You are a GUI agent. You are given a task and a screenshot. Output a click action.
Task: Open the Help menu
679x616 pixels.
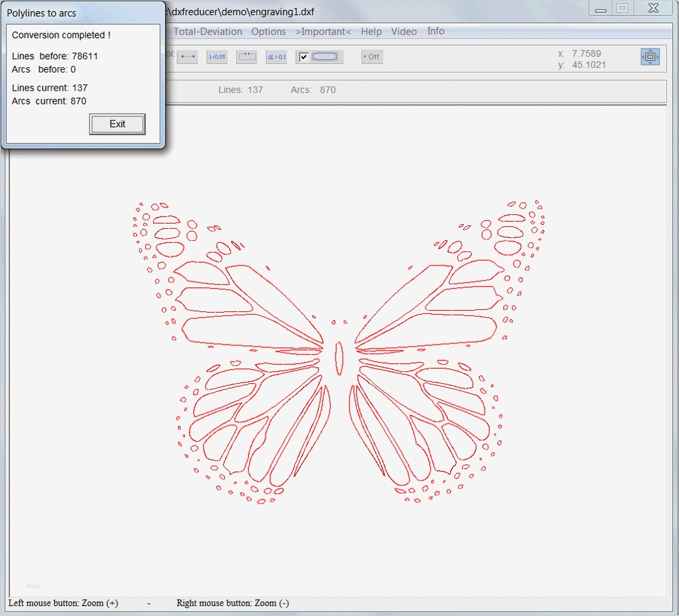pyautogui.click(x=371, y=32)
